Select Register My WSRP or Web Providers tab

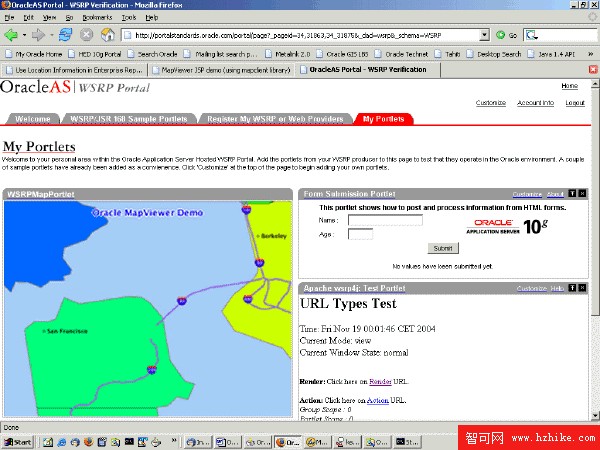[x=275, y=119]
